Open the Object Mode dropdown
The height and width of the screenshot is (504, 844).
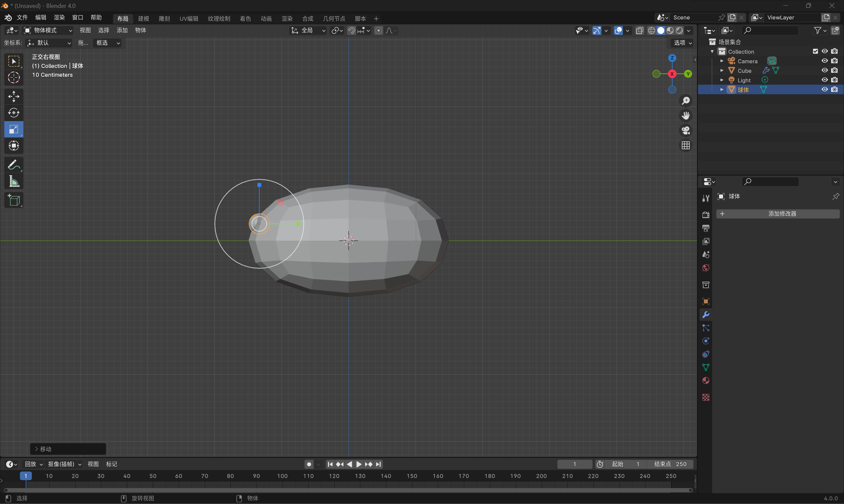(x=48, y=31)
